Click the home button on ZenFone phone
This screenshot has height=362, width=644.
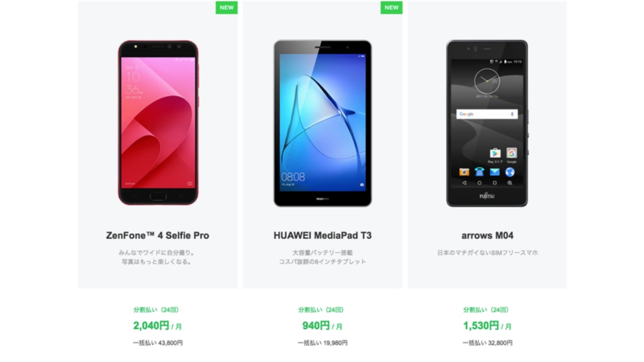158,196
